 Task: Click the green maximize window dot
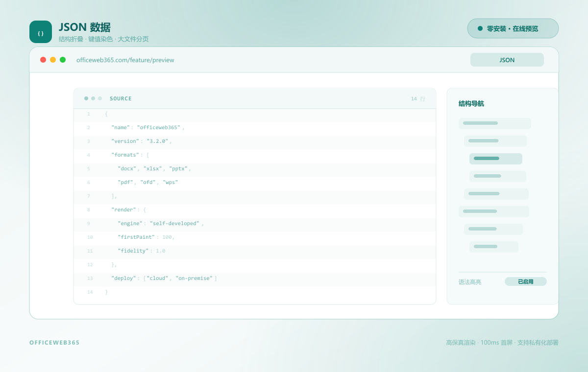point(63,60)
